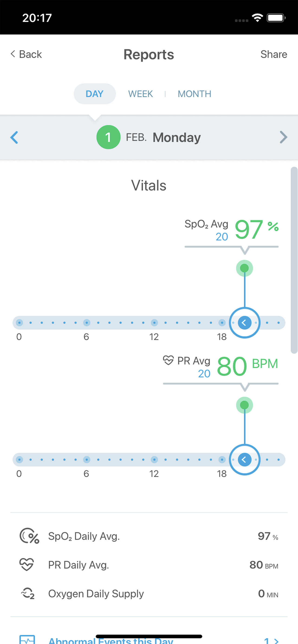Click the vertical scrollbar on the right
Viewport: 298px width, 644px height.
[x=294, y=260]
